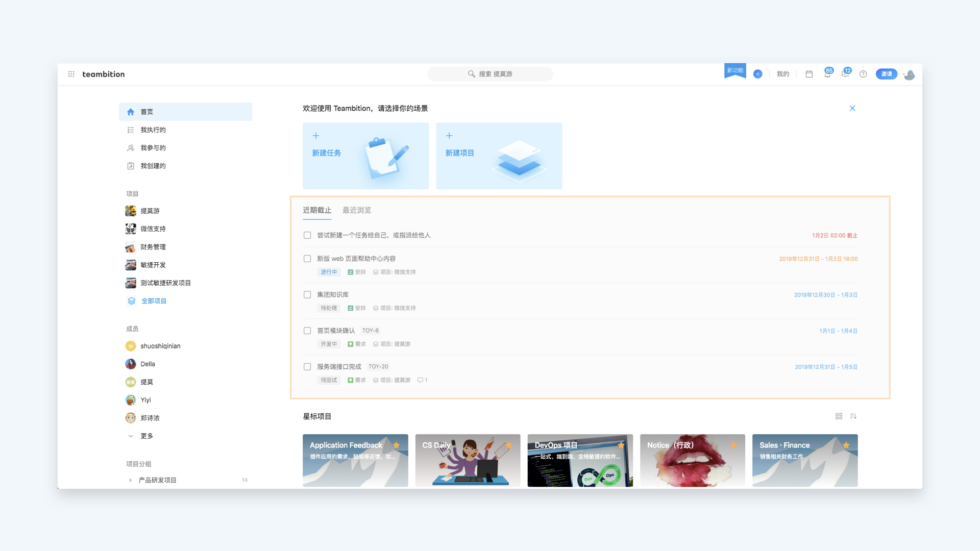Screen dimensions: 980x551
Task: Open the calendar icon in top bar
Action: coord(809,74)
